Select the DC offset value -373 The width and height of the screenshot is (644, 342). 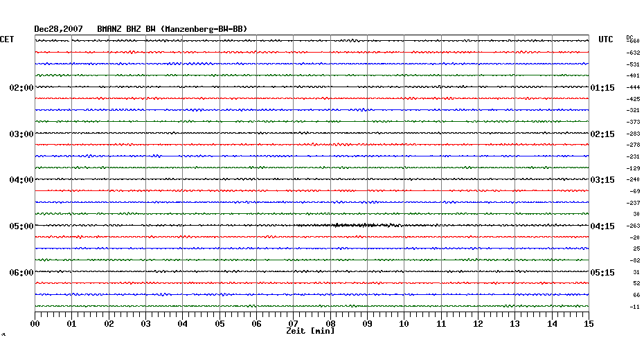click(x=633, y=123)
